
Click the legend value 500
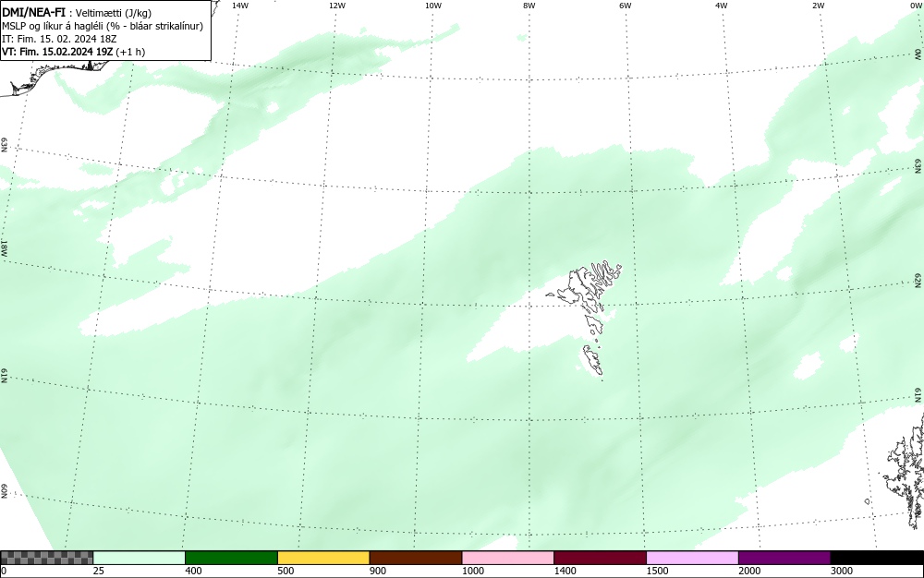click(x=286, y=571)
